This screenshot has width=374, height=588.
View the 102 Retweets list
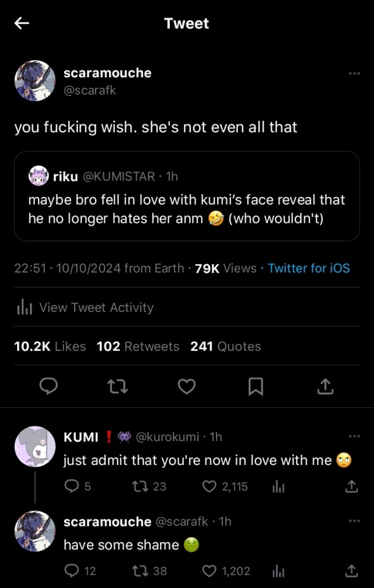138,346
